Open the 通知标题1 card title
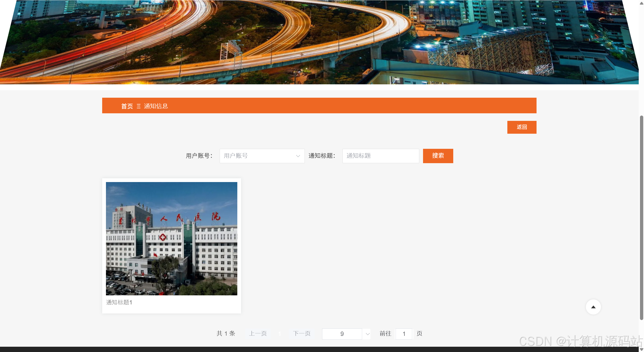Image resolution: width=644 pixels, height=352 pixels. pyautogui.click(x=119, y=302)
